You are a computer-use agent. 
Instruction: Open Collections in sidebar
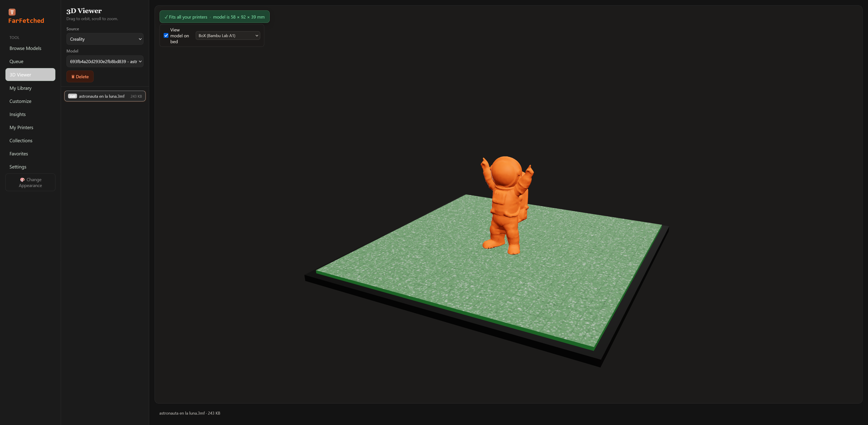(x=30, y=141)
